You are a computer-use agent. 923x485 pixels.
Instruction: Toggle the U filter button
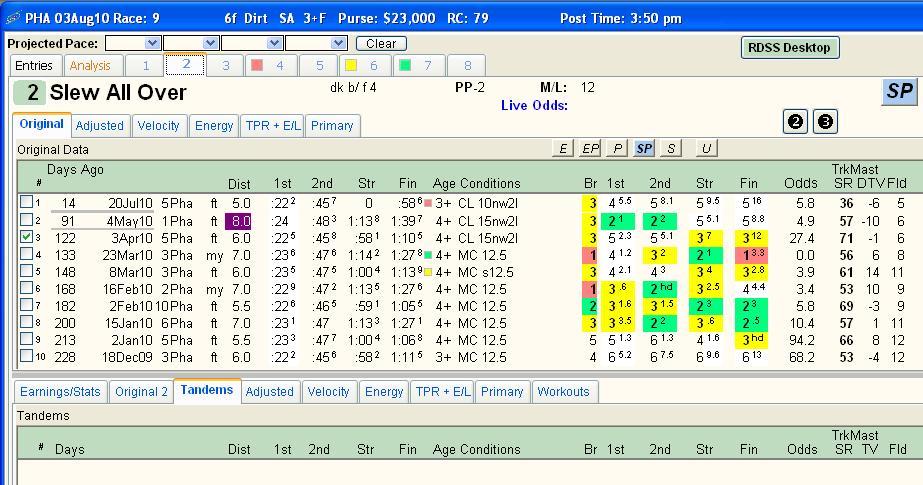[x=706, y=148]
